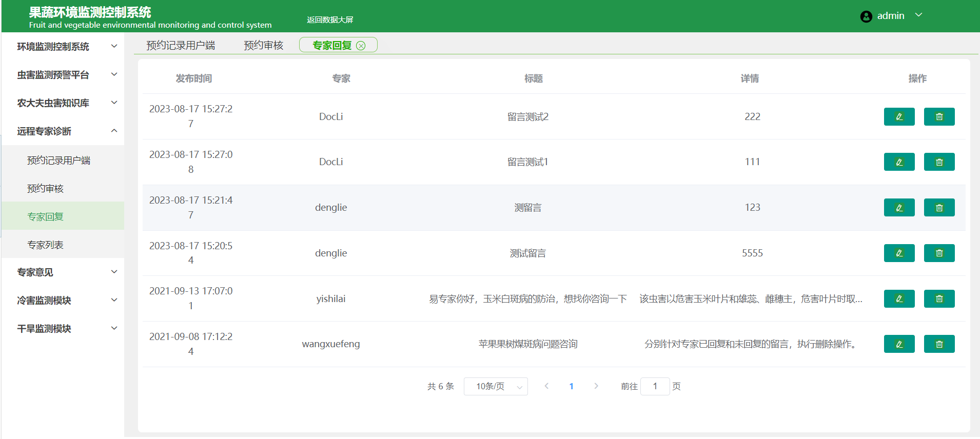Edit the 留言测试1 reply row
The height and width of the screenshot is (439, 980).
(899, 162)
